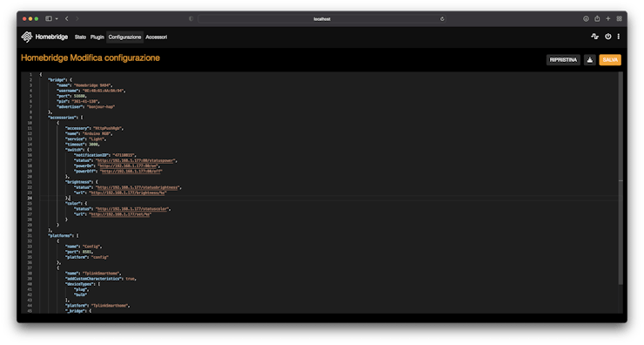This screenshot has width=644, height=345.
Task: Click the power restart icon in Homebridge header
Action: pyautogui.click(x=607, y=37)
